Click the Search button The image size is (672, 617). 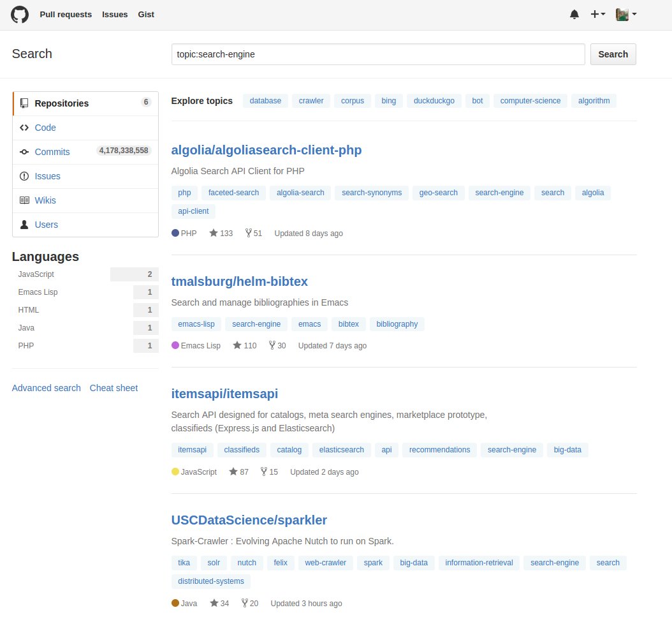pyautogui.click(x=613, y=54)
